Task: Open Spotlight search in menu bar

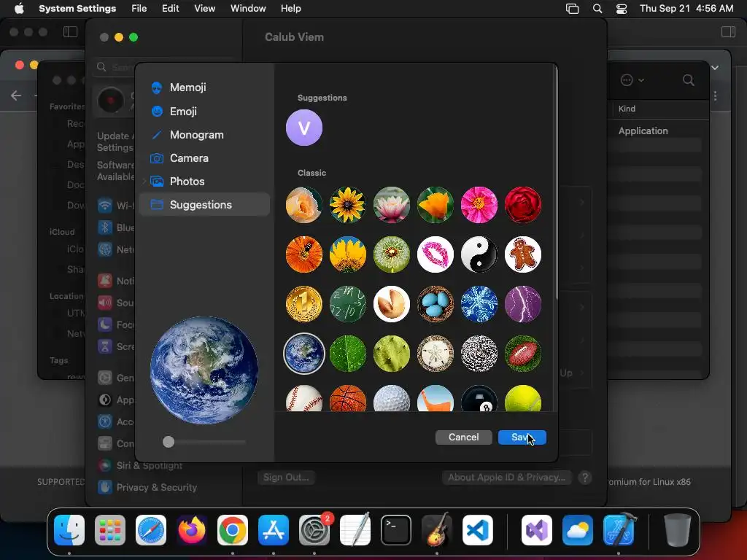Action: pos(597,9)
